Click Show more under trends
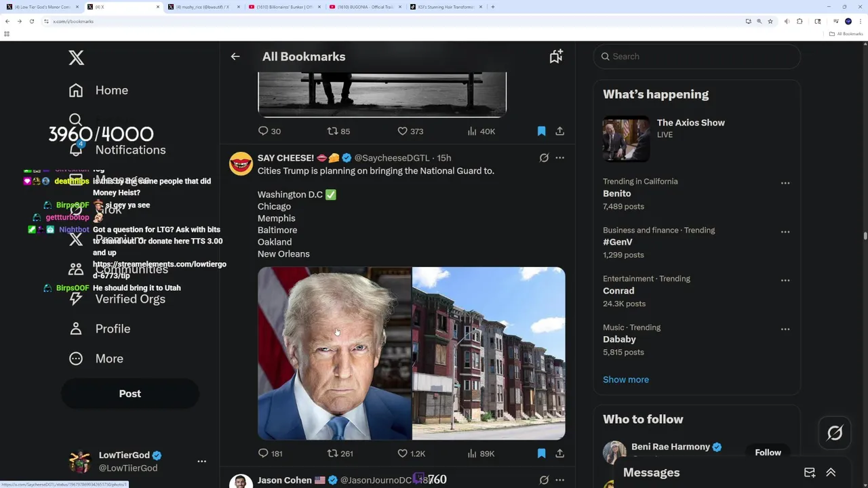The image size is (868, 488). (x=626, y=380)
